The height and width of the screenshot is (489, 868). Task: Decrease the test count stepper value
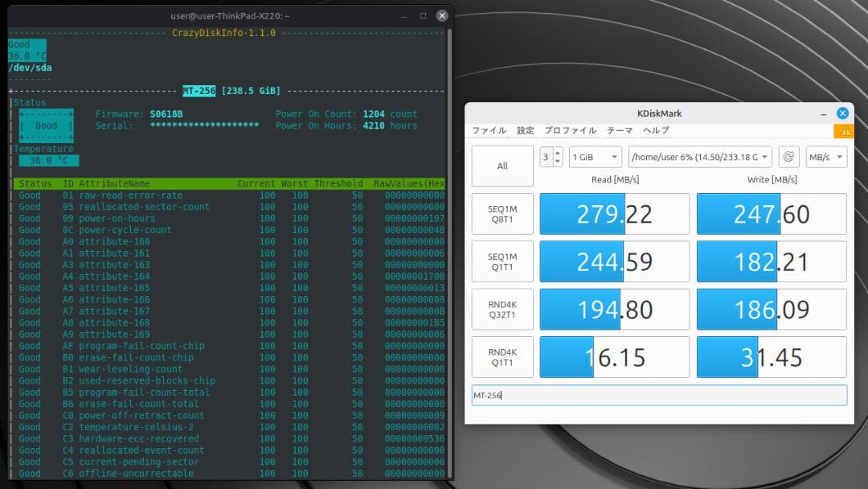558,162
